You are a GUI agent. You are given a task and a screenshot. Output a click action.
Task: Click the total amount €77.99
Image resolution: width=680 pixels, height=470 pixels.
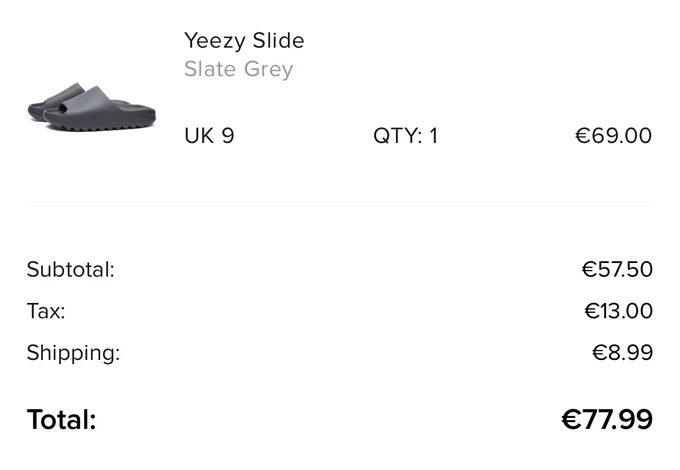pos(607,419)
